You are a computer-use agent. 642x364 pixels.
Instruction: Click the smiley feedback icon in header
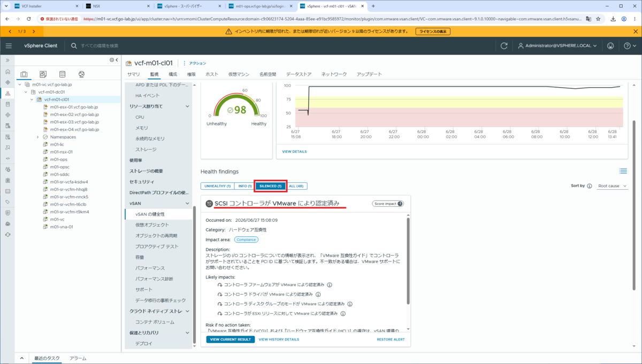(x=610, y=46)
